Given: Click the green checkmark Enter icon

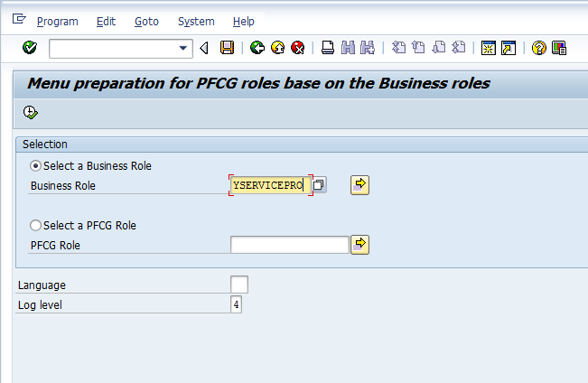Looking at the screenshot, I should 30,48.
